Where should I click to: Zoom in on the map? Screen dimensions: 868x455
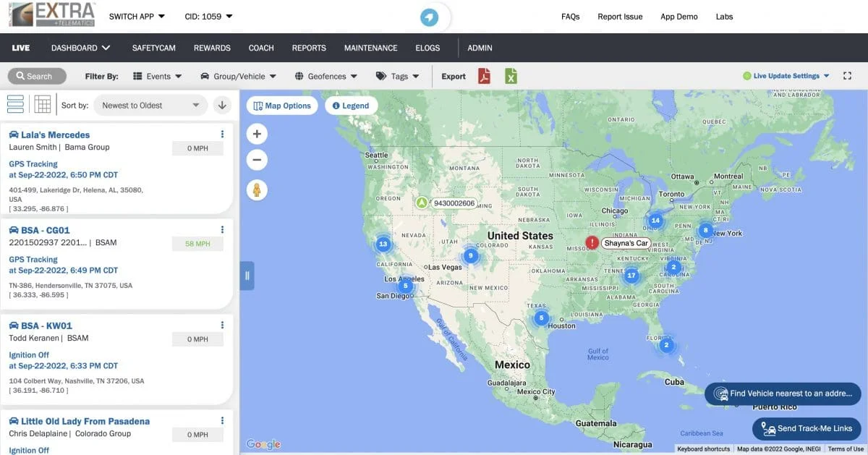click(257, 134)
